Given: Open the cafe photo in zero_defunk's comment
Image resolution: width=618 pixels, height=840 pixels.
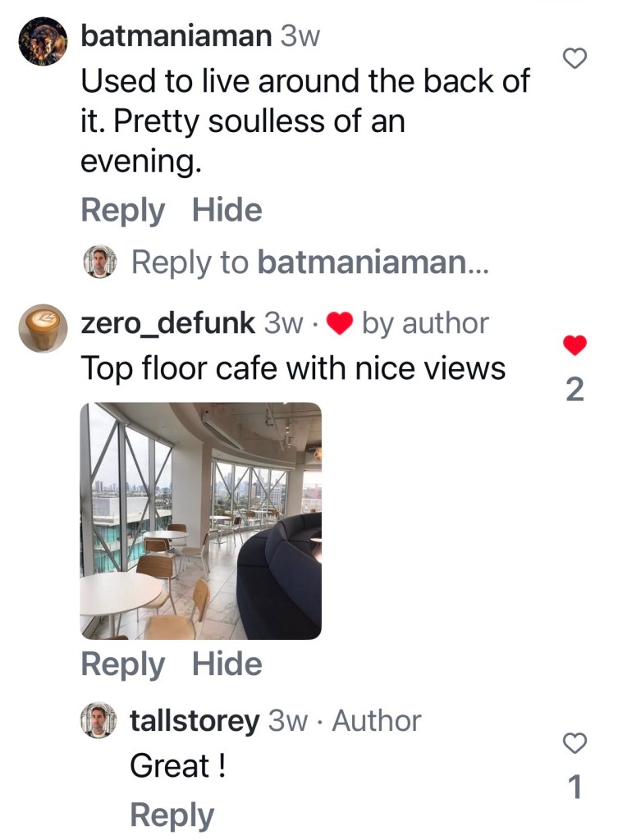Looking at the screenshot, I should point(200,521).
